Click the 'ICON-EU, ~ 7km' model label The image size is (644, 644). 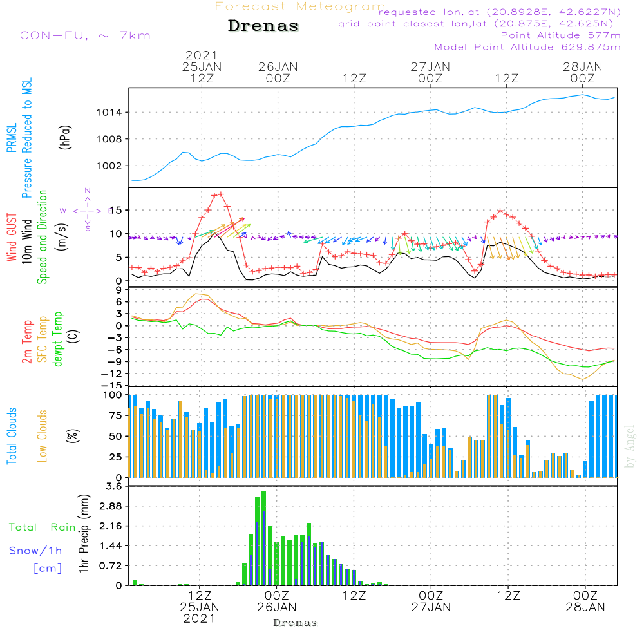pyautogui.click(x=83, y=35)
